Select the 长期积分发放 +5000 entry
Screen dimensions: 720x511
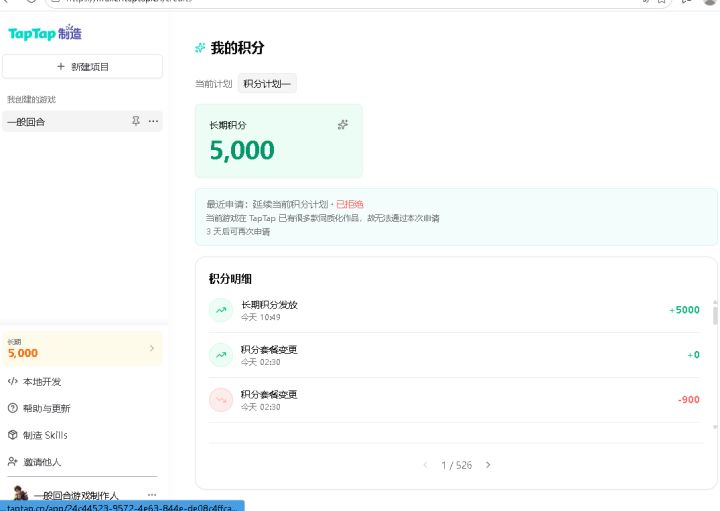pyautogui.click(x=455, y=310)
